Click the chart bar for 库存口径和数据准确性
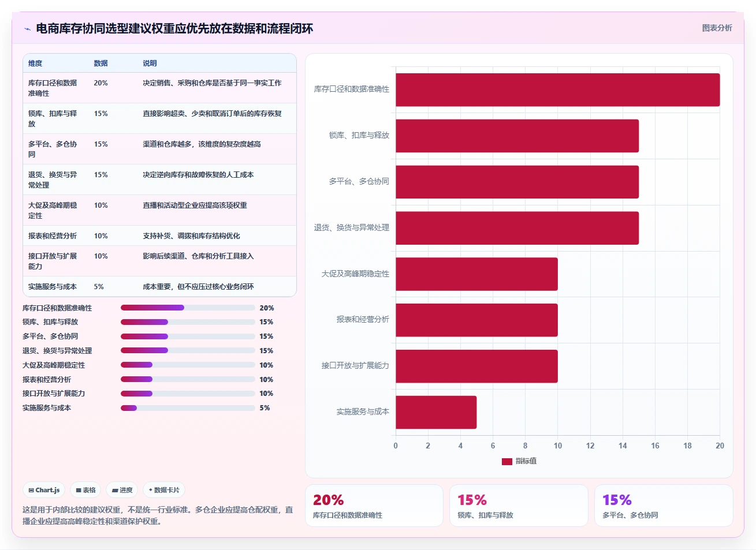The image size is (756, 550). [557, 89]
